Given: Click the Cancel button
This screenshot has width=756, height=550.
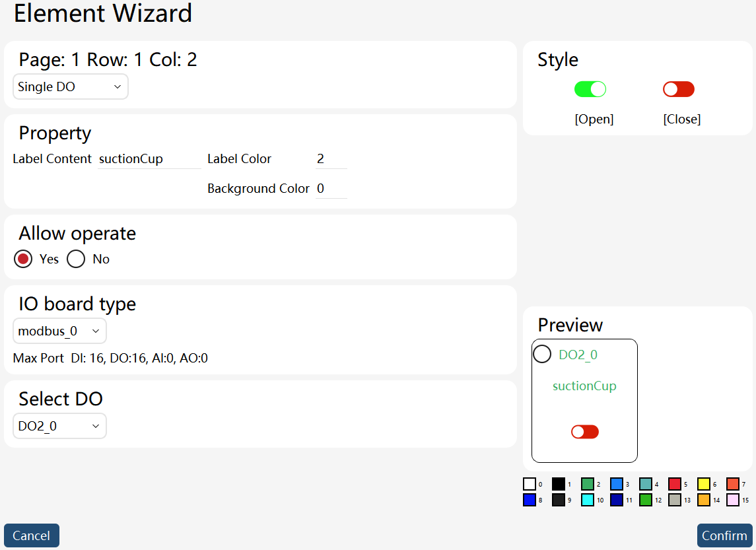Looking at the screenshot, I should point(31,535).
